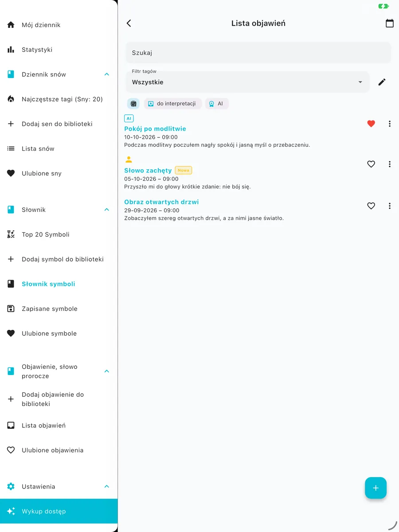Click the 'Ustawienia' gear icon

[x=11, y=487]
